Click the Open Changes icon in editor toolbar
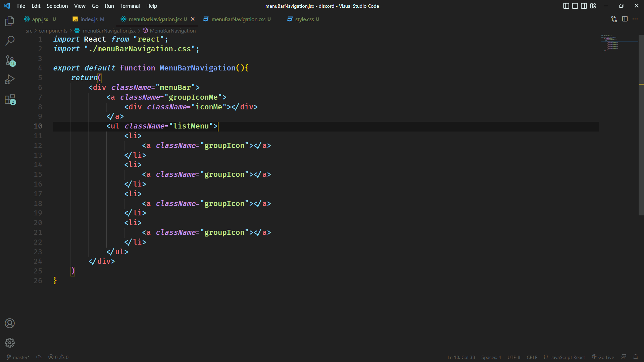 [x=614, y=19]
